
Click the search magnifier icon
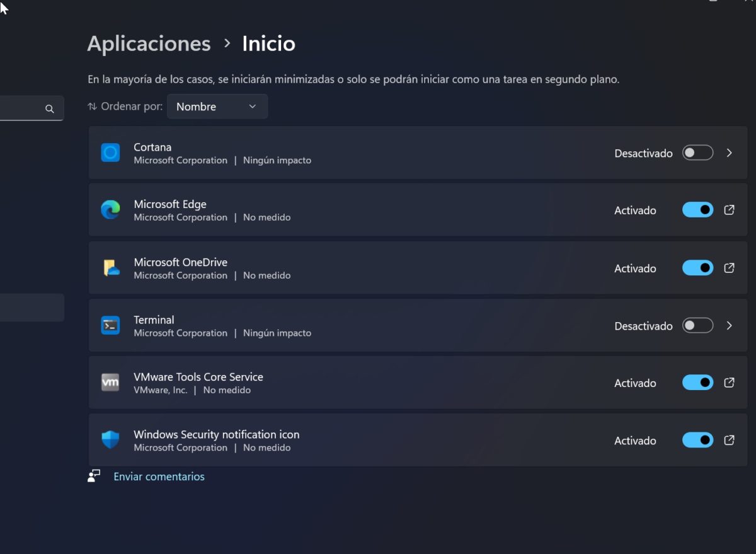[50, 109]
